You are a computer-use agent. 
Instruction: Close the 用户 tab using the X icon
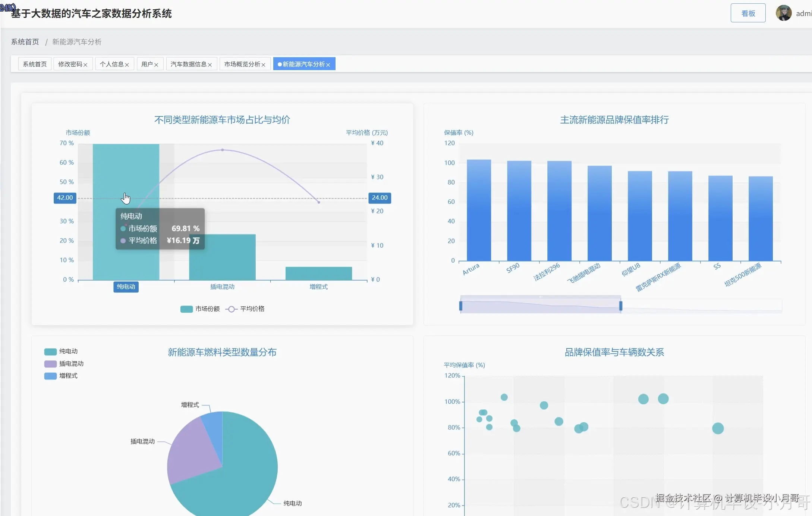click(156, 65)
